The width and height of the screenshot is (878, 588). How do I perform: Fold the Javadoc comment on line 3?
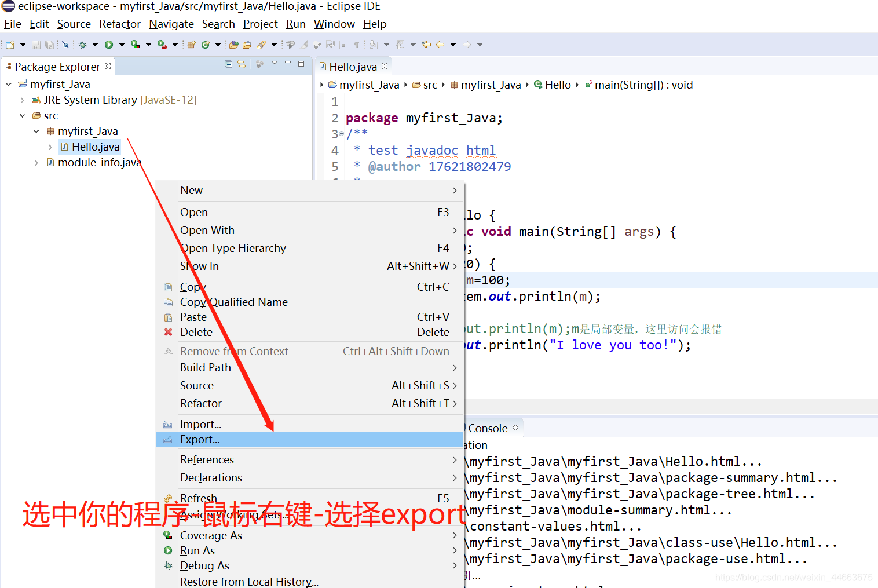(341, 134)
